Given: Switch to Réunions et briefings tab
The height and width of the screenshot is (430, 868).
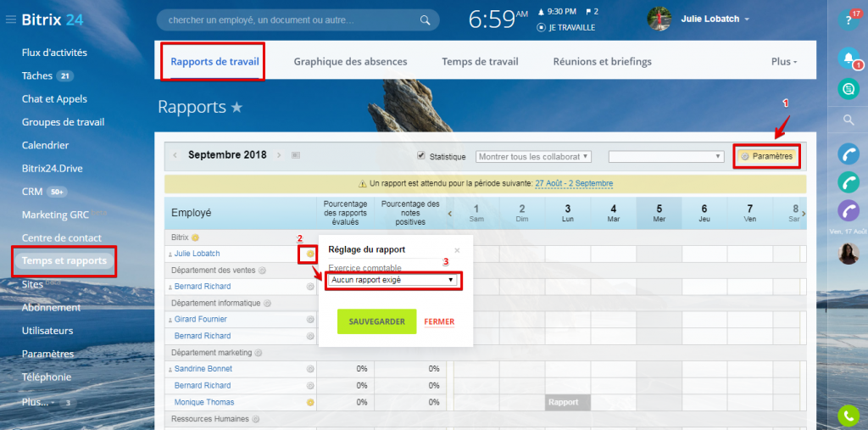Looking at the screenshot, I should [603, 62].
